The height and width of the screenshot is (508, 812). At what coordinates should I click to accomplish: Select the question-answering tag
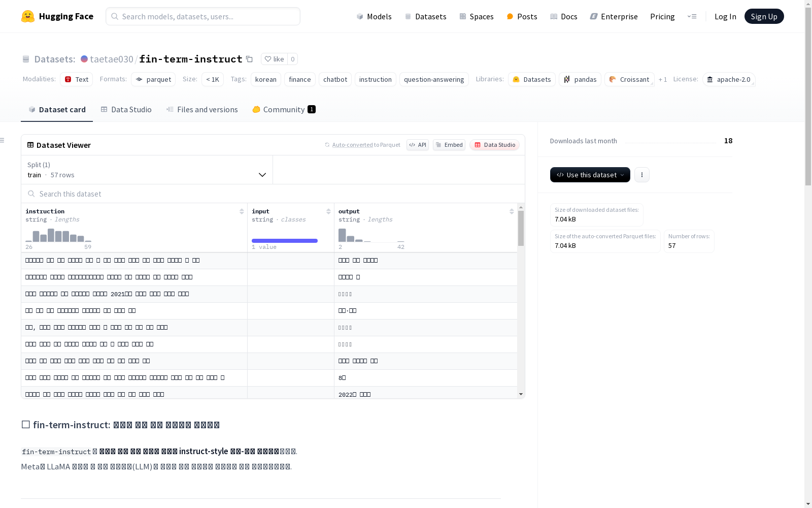(434, 79)
